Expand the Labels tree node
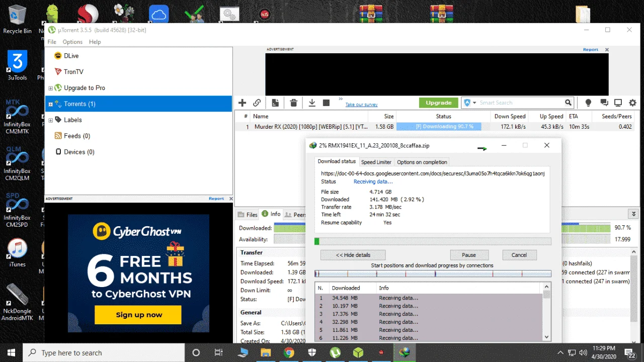Screen dimensions: 644x362 pos(50,120)
